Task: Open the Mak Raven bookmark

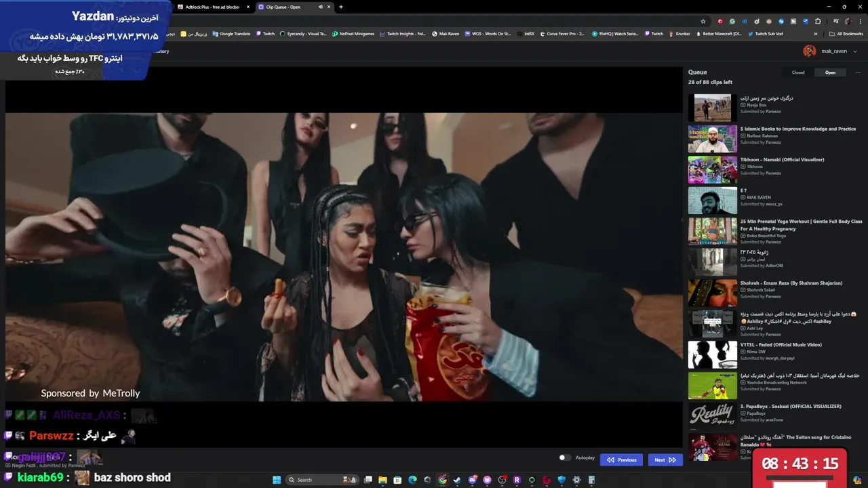Action: 446,34
